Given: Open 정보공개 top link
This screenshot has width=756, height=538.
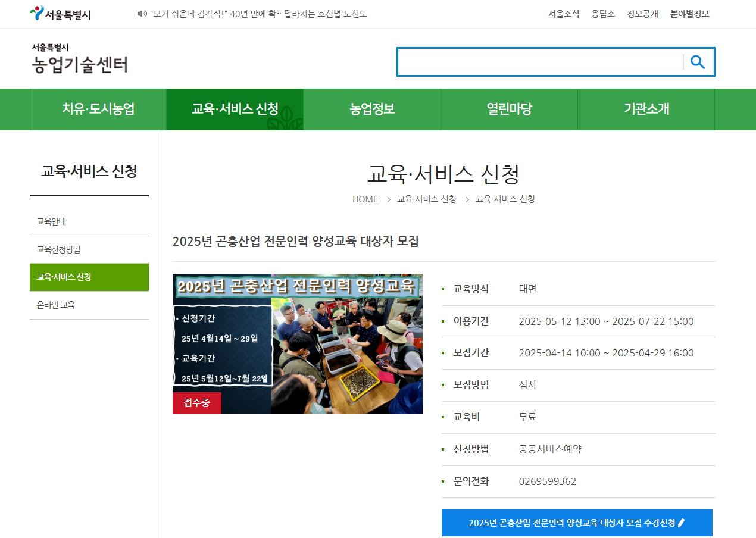Looking at the screenshot, I should [x=642, y=14].
